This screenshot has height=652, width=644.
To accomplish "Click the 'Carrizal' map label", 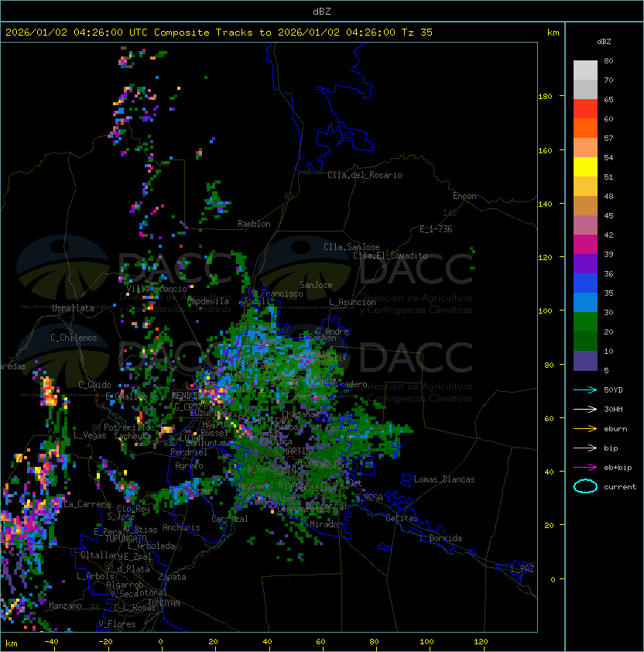I will (x=230, y=519).
